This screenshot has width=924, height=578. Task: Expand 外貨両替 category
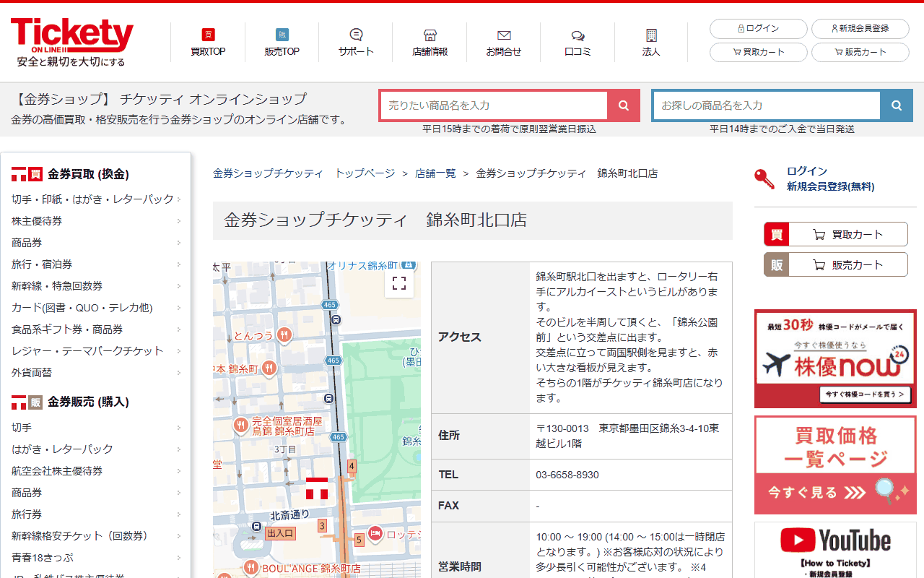click(x=96, y=373)
